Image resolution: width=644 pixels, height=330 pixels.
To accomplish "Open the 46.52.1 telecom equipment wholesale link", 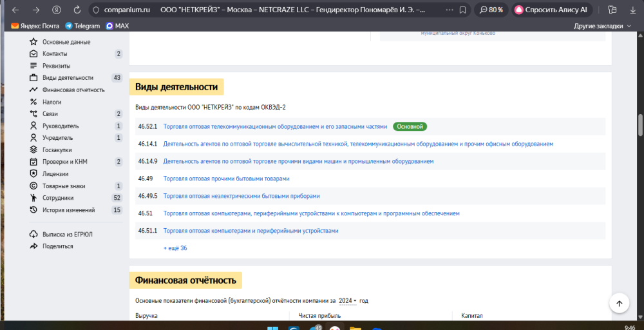I will (x=276, y=127).
